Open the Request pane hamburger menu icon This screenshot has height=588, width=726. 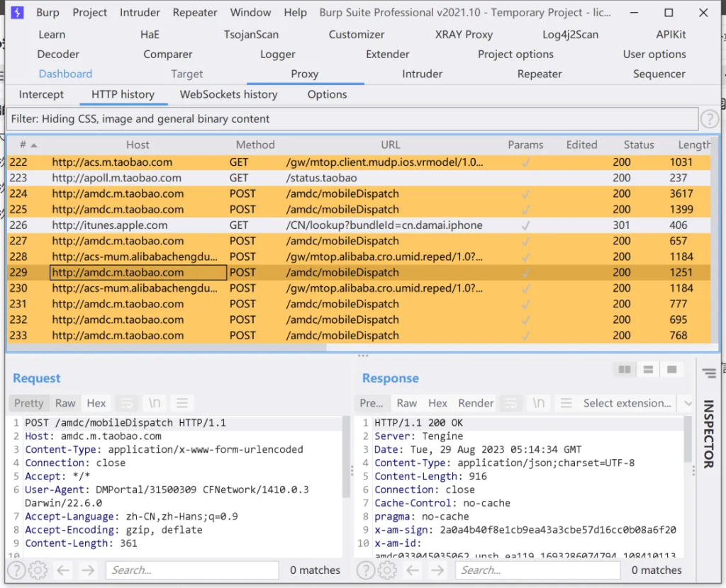click(x=181, y=403)
